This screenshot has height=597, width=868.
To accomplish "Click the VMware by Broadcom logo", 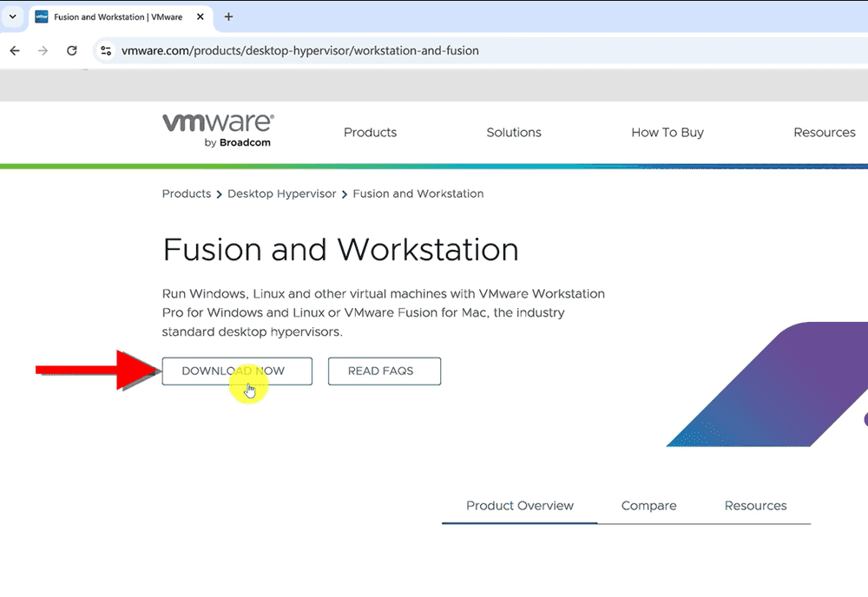I will click(x=218, y=130).
